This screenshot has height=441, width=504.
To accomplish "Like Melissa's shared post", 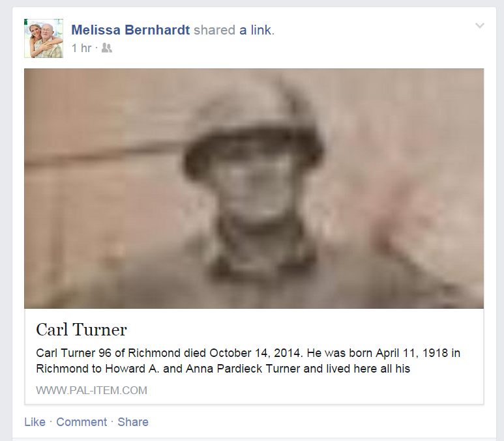I will click(35, 421).
